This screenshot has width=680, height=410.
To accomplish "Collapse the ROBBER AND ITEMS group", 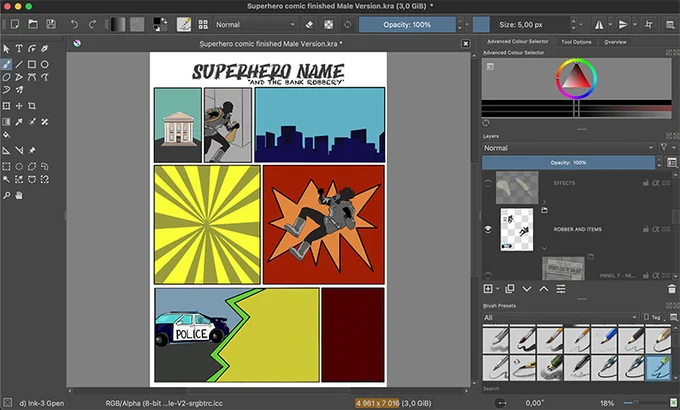I will [x=544, y=248].
